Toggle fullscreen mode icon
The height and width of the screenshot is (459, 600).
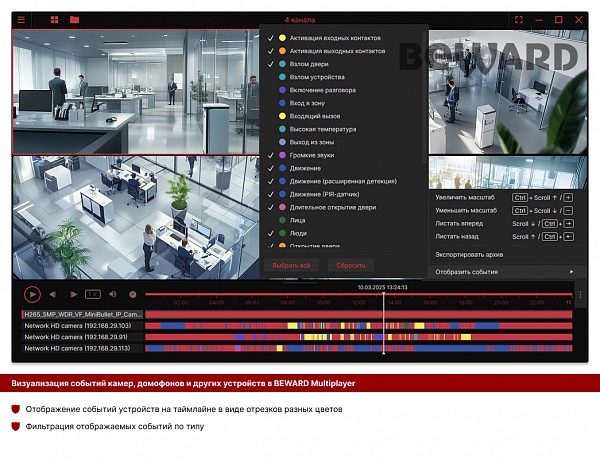[518, 20]
